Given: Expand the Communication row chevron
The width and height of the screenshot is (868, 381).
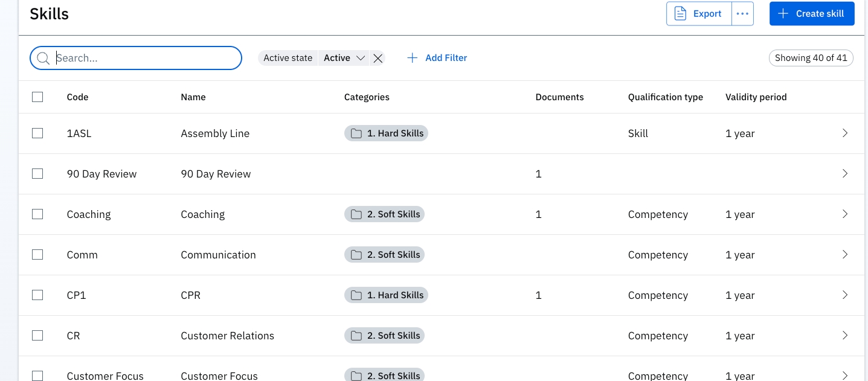Looking at the screenshot, I should pyautogui.click(x=845, y=255).
